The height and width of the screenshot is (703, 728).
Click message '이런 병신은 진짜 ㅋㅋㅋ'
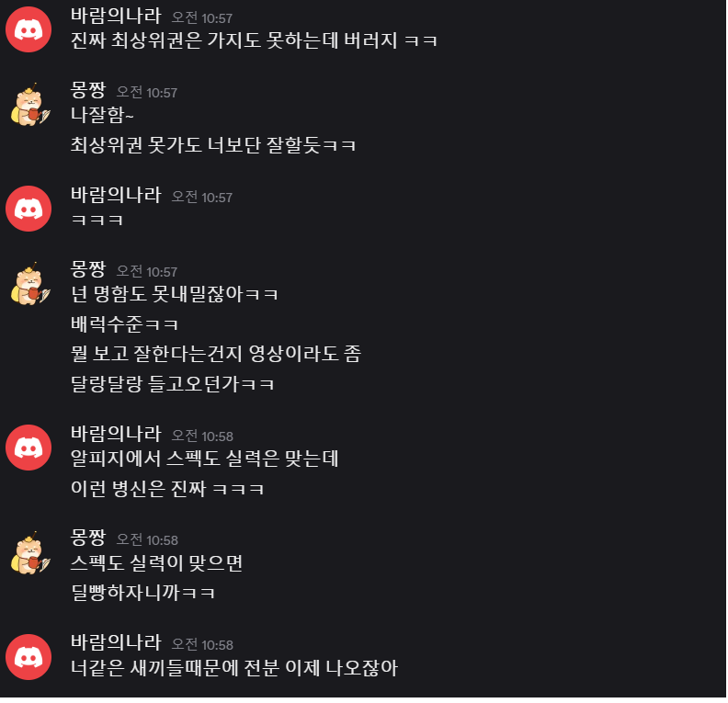pos(167,489)
